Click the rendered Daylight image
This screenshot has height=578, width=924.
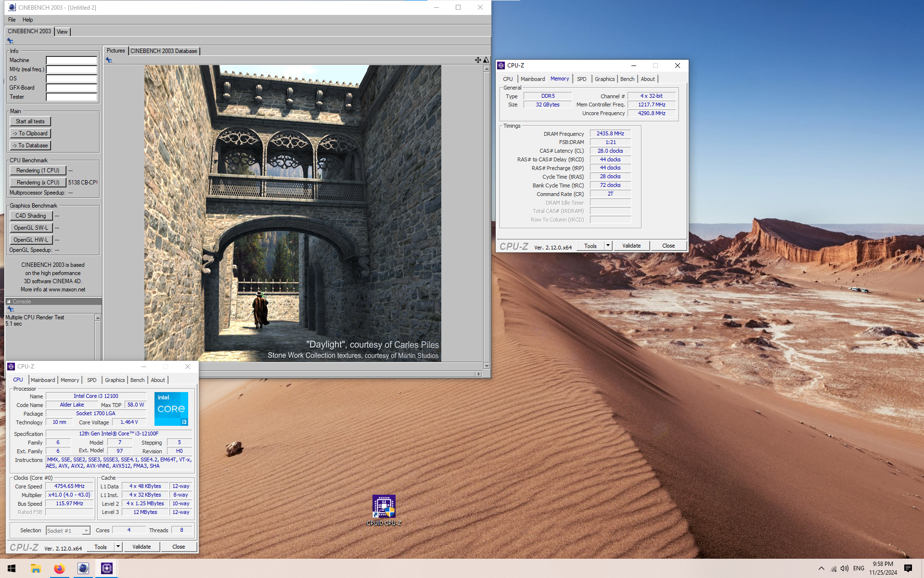293,213
